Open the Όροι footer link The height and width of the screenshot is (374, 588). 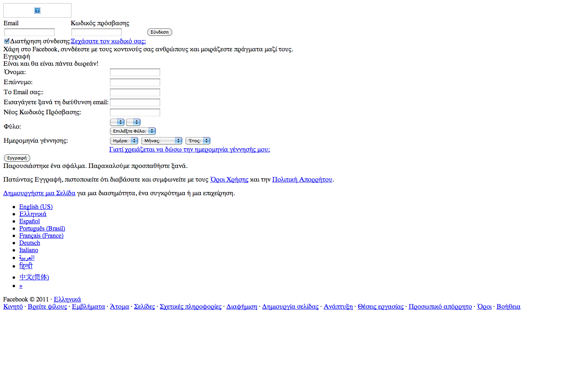pos(484,307)
